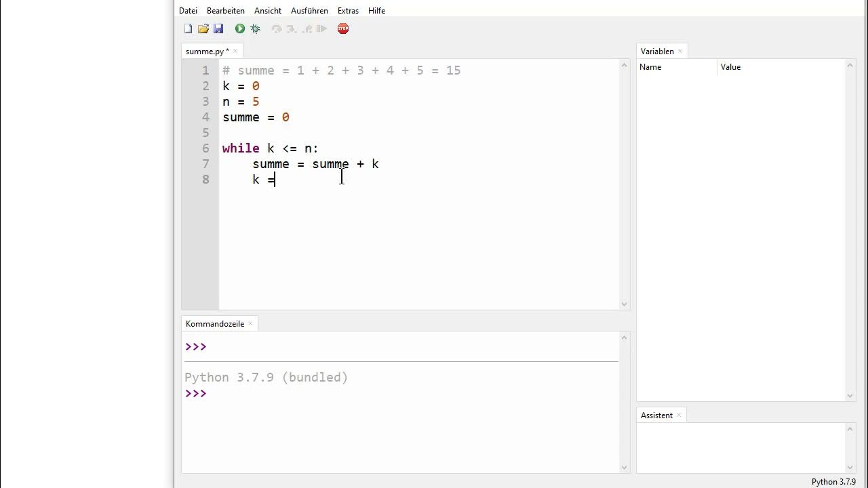868x488 pixels.
Task: Click the shell scrollbar's up arrow
Action: 625,338
